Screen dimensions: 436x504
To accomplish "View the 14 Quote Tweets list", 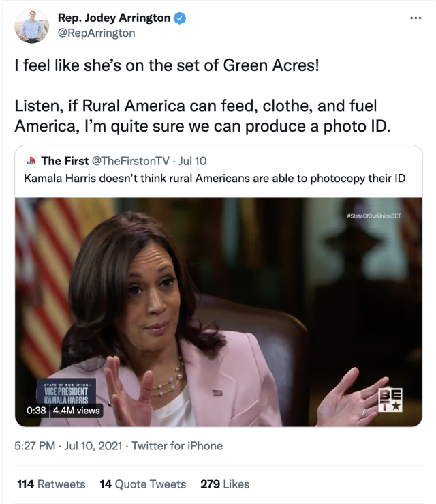I will tap(142, 484).
